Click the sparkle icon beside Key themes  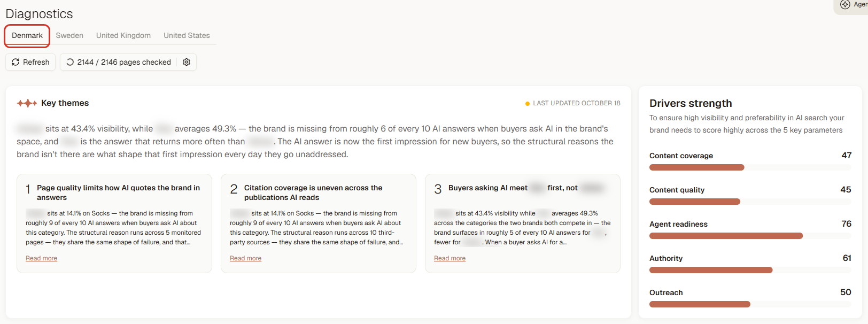27,103
